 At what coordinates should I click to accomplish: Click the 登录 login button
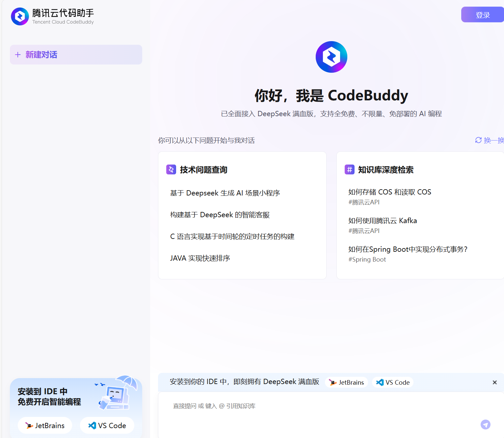click(483, 14)
